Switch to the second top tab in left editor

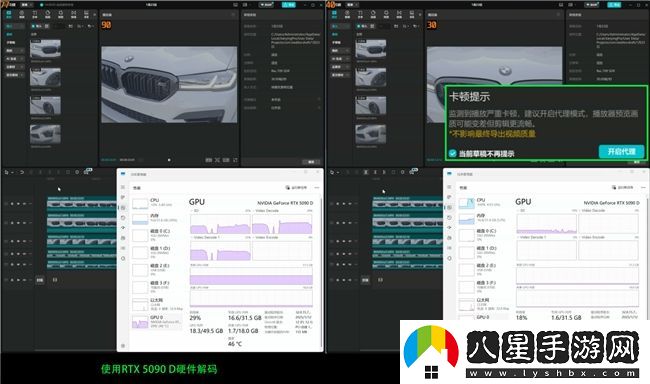22,15
